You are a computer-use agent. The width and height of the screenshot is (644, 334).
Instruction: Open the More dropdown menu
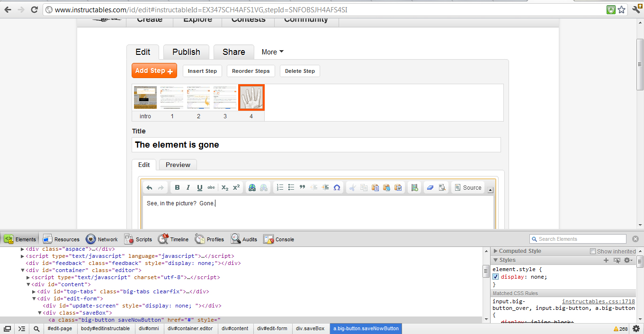coord(273,52)
